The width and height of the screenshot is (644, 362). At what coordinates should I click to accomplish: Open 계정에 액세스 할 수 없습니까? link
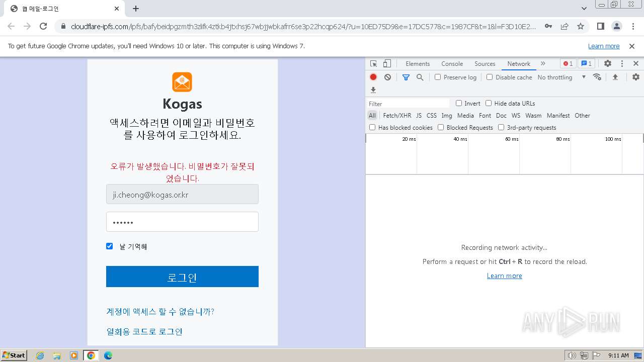[160, 312]
